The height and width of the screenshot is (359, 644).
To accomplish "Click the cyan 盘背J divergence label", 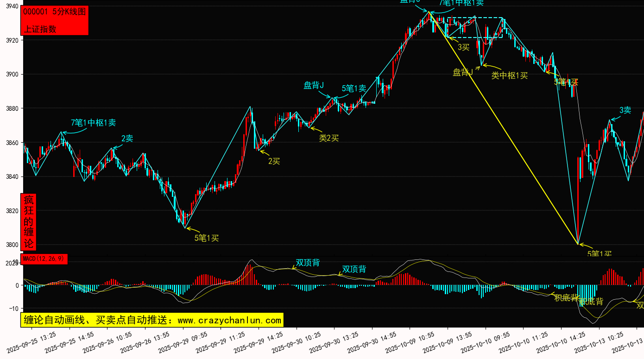I will pos(314,85).
